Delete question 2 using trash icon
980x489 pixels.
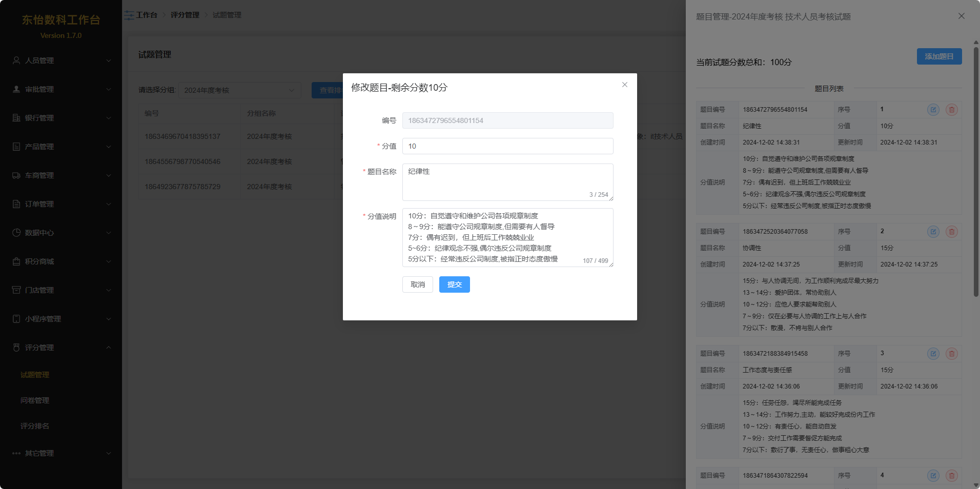(951, 232)
